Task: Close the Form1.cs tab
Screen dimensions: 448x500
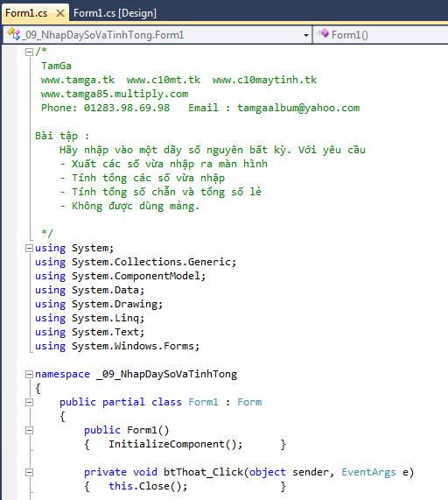Action: tap(59, 13)
